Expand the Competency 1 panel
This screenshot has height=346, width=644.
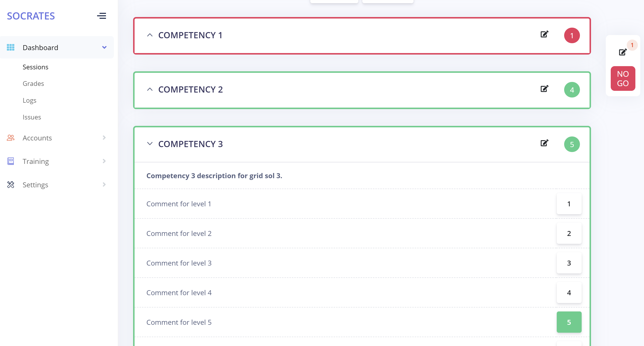(x=150, y=35)
